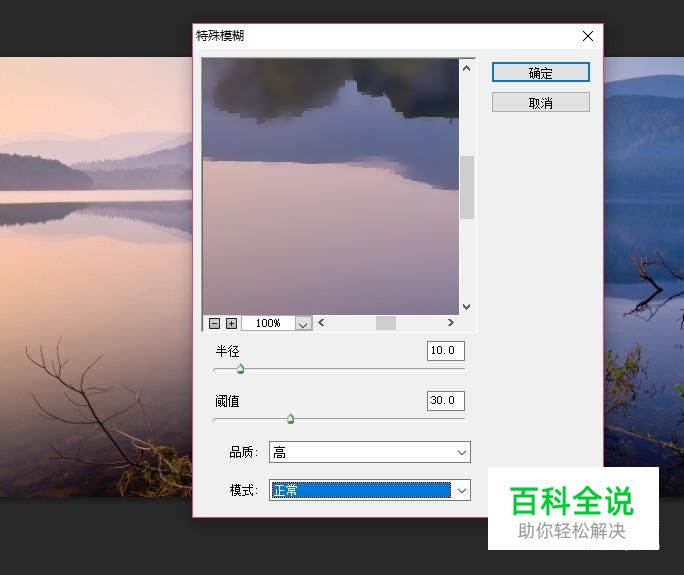Close the 特殊模糊 dialog

[x=588, y=36]
